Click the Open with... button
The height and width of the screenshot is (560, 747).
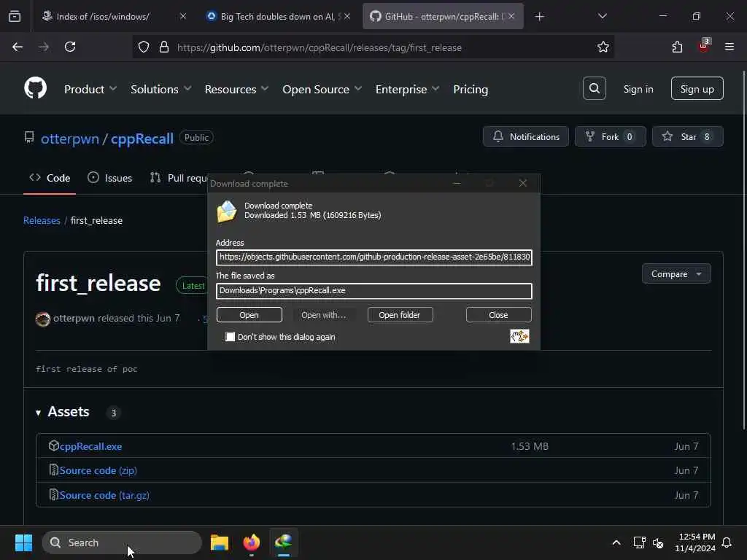click(x=323, y=315)
